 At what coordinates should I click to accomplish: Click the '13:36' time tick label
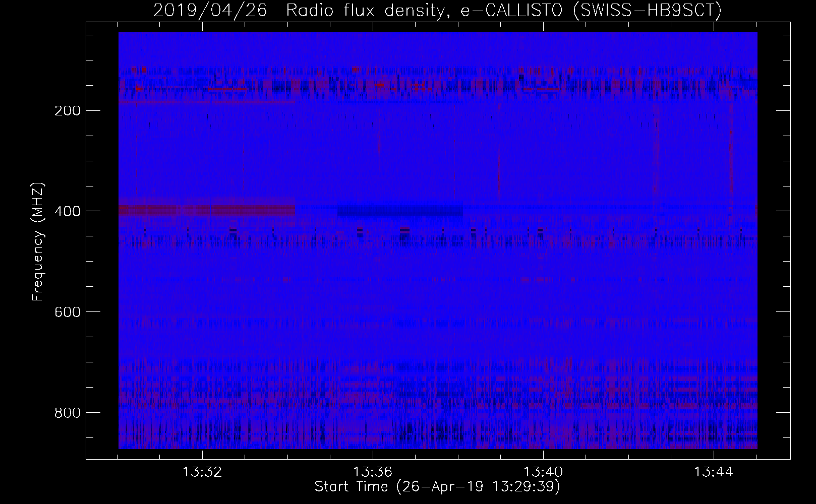(x=373, y=472)
